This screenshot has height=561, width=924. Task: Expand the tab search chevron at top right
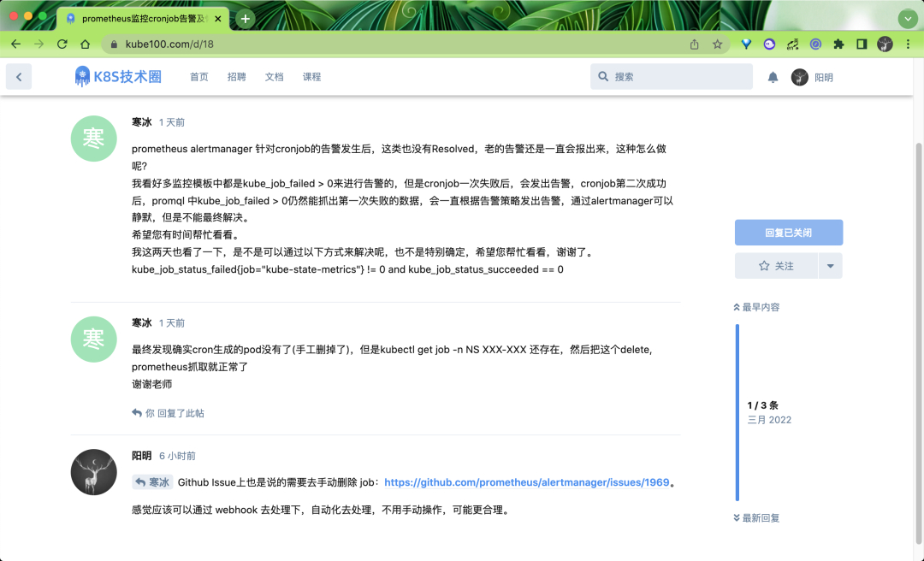(x=908, y=19)
